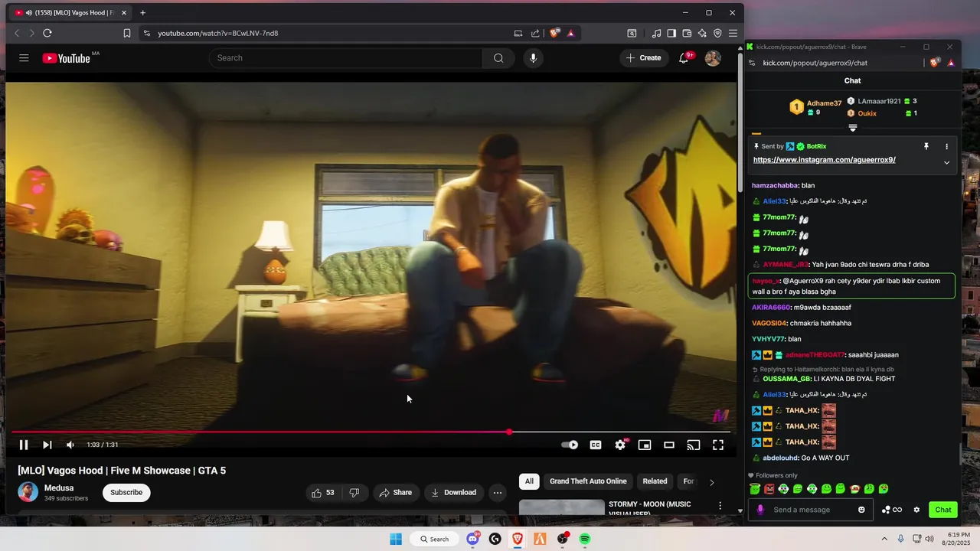980x551 pixels.
Task: Open options for STORMY - MOON video
Action: pyautogui.click(x=720, y=506)
